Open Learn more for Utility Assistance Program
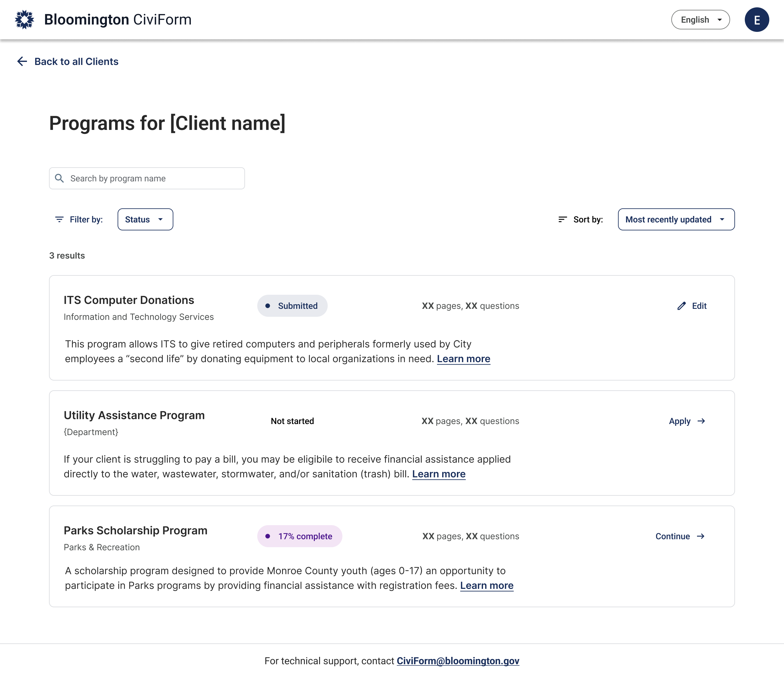 (x=439, y=474)
